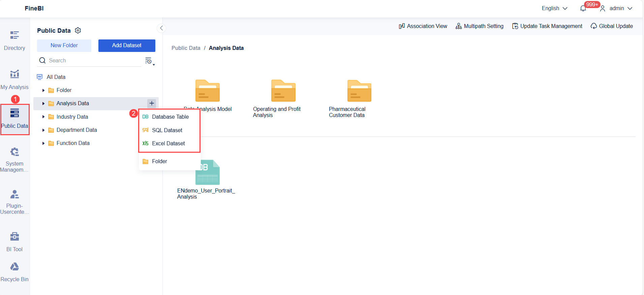Open System Management sidebar section

click(x=14, y=160)
